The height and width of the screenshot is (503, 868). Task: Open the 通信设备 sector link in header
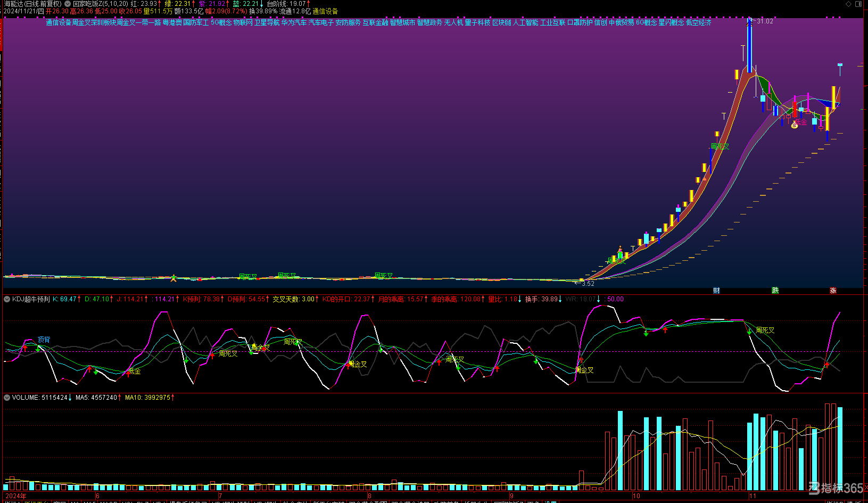pyautogui.click(x=325, y=11)
